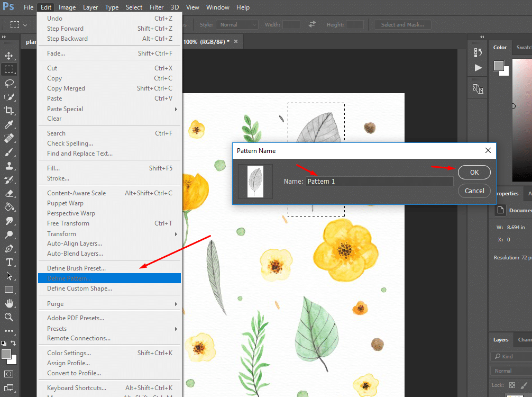
Task: Select the Move tool
Action: click(9, 56)
